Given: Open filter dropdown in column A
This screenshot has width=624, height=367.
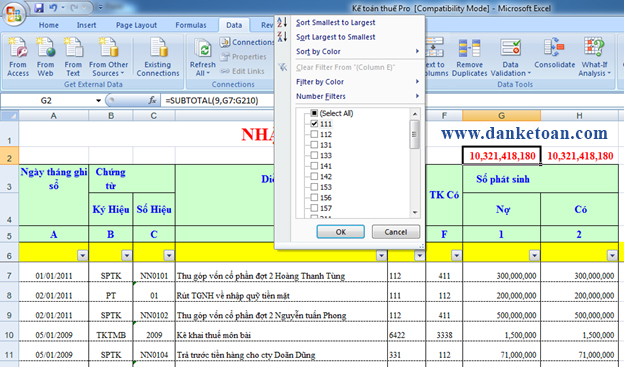Looking at the screenshot, I should point(82,255).
